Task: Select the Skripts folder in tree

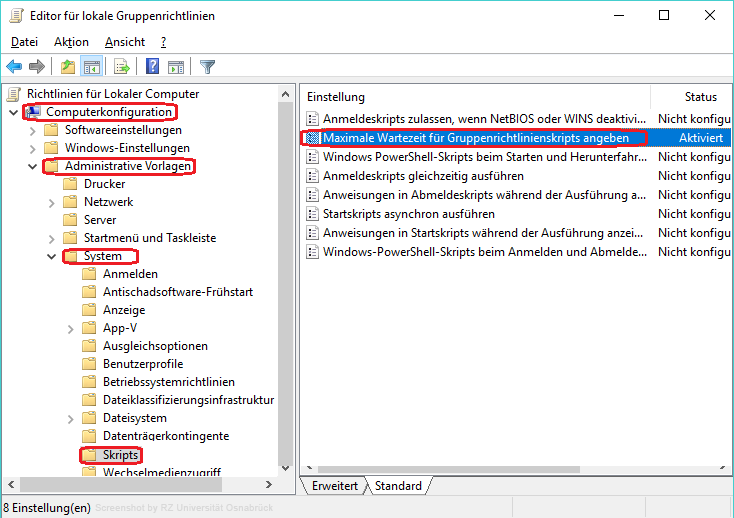Action: pyautogui.click(x=120, y=455)
